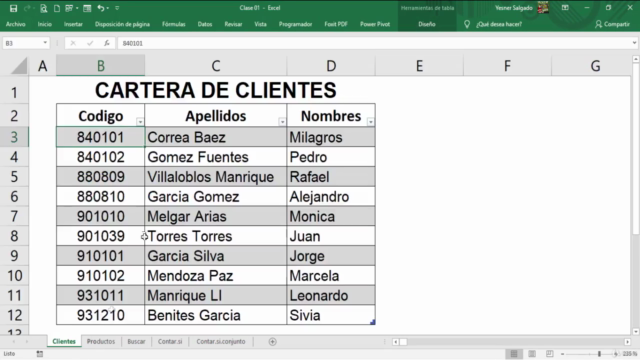
Task: Switch to Page Layout view icon
Action: click(532, 354)
